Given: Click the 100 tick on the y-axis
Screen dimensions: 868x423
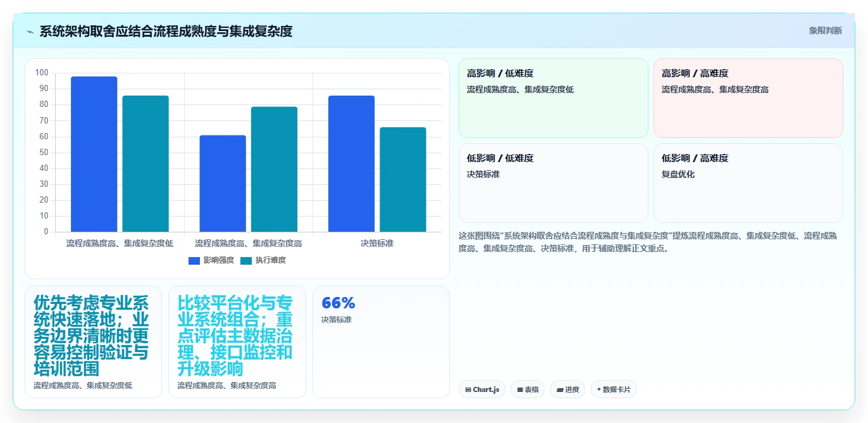Looking at the screenshot, I should (x=42, y=73).
